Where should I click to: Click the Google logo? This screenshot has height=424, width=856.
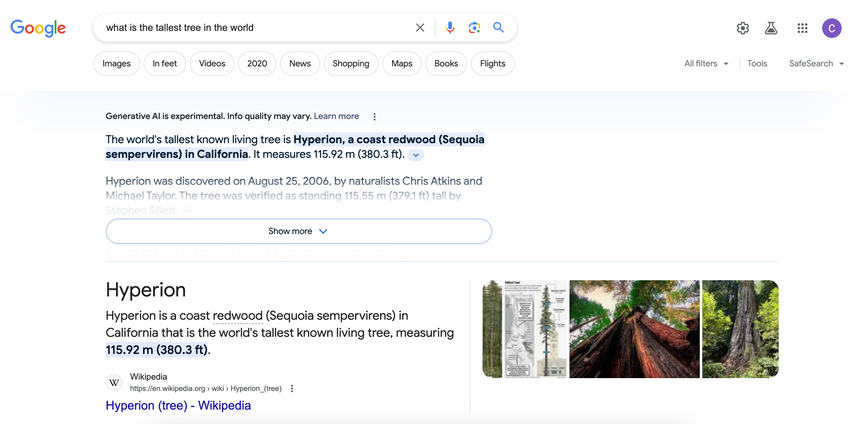click(38, 28)
